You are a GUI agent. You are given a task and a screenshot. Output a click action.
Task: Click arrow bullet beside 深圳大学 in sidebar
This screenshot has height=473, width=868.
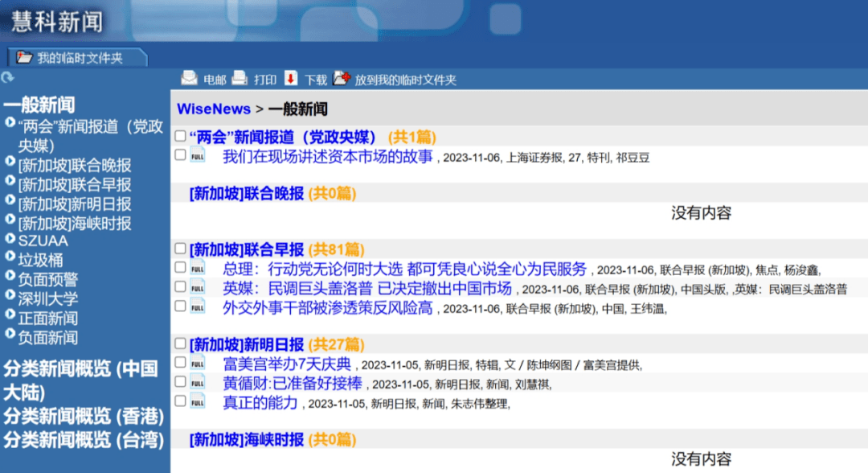(x=10, y=294)
